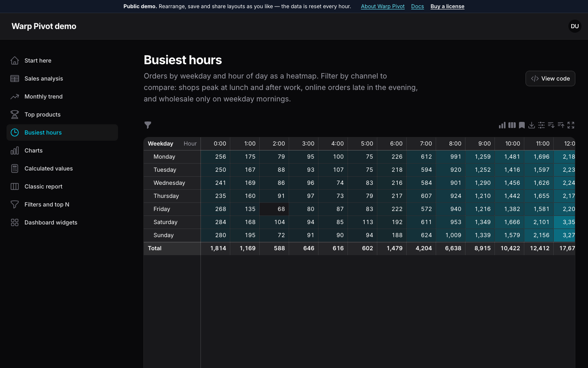Click the Filters and top N funnel icon
This screenshot has width=588, height=368.
tap(15, 204)
